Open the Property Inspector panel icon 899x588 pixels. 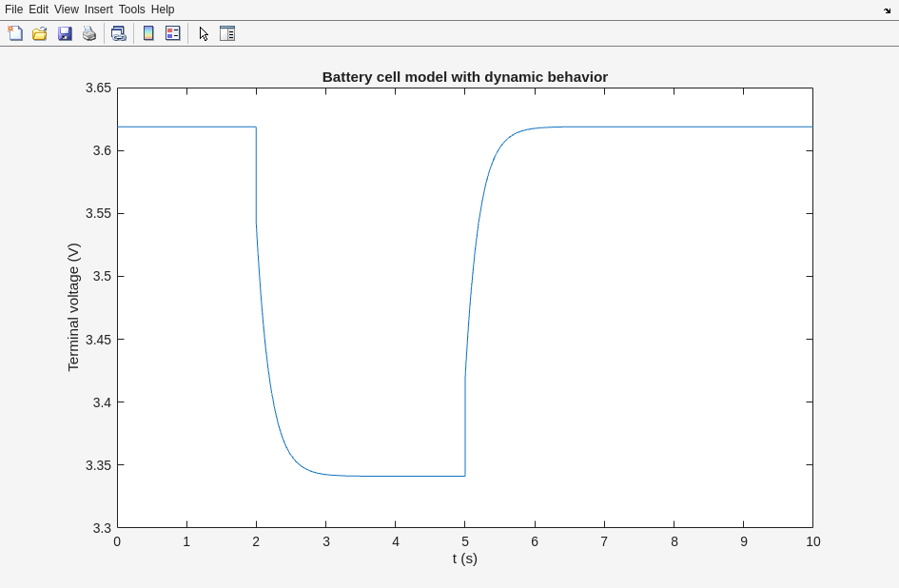click(x=227, y=33)
